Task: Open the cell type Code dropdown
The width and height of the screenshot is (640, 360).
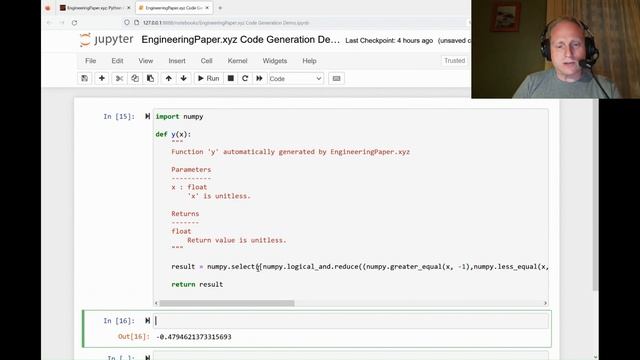Action: point(296,78)
